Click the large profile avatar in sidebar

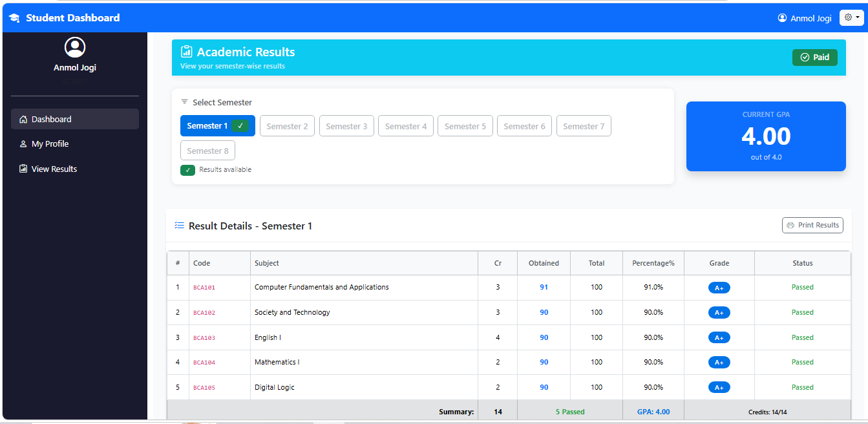click(75, 47)
